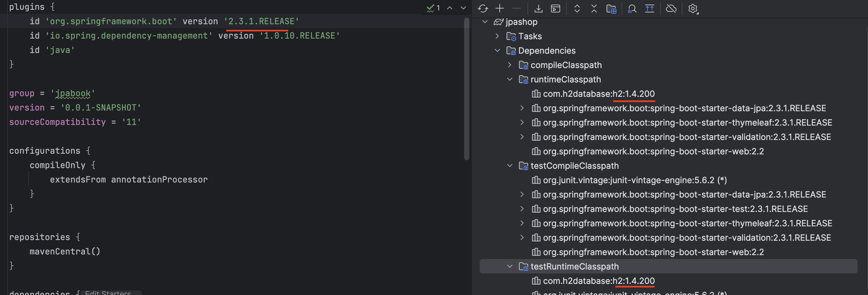Download sources using the download icon
The width and height of the screenshot is (868, 295).
coord(539,9)
